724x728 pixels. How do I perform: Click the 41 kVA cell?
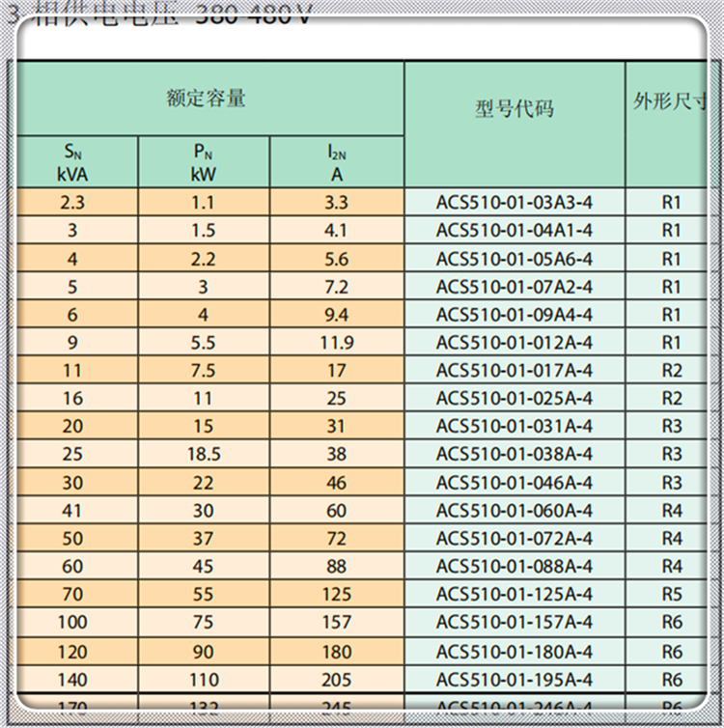[x=77, y=511]
